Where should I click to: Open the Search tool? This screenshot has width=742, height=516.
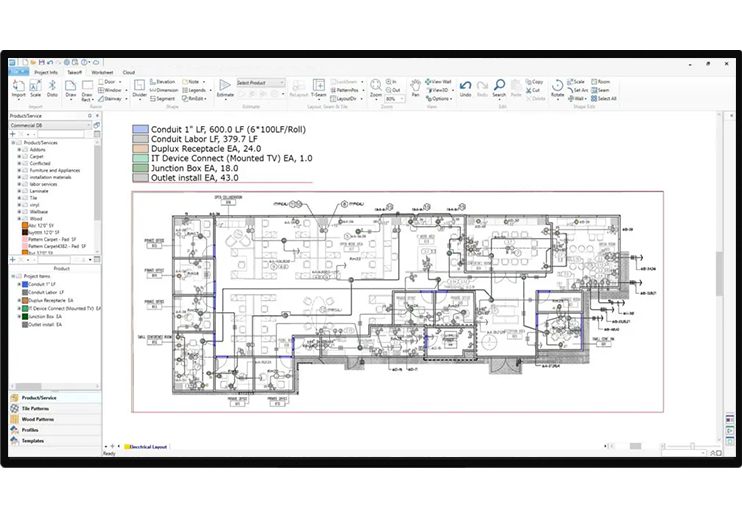click(x=498, y=88)
